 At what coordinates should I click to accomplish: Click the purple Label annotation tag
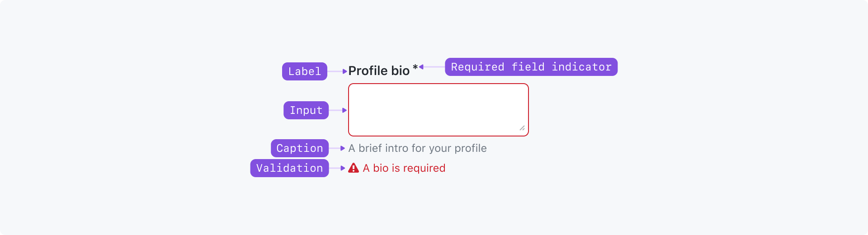305,71
